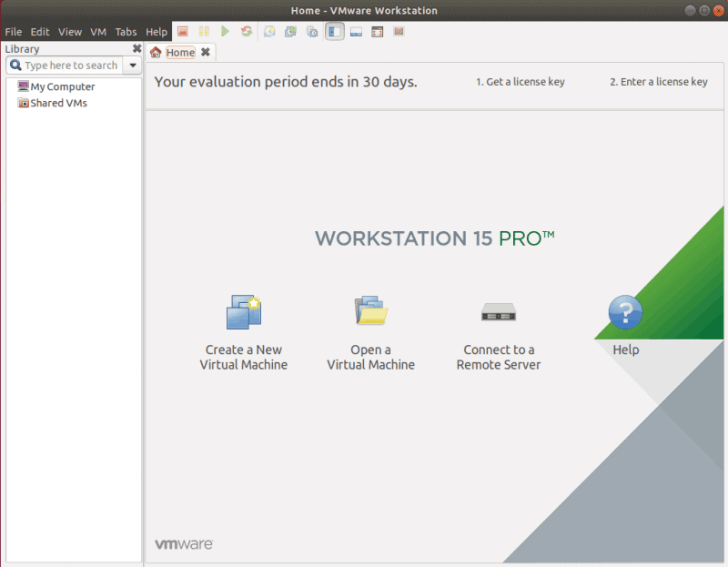The width and height of the screenshot is (728, 567).
Task: Click the Open a Virtual Machine label
Action: pos(370,357)
